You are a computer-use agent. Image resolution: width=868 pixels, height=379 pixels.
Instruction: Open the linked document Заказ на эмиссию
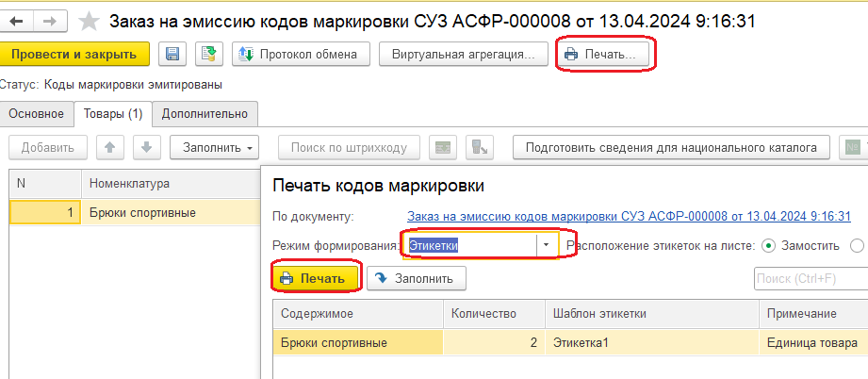click(629, 216)
